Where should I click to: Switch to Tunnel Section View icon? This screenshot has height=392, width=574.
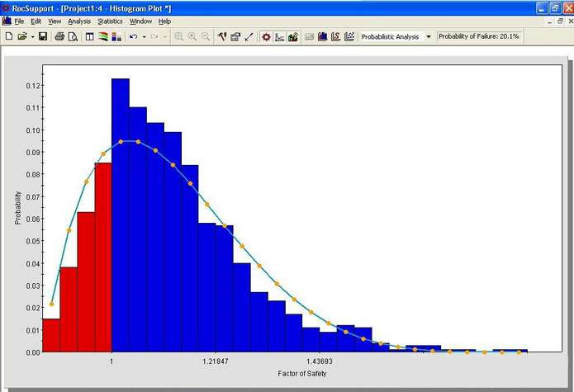[266, 36]
